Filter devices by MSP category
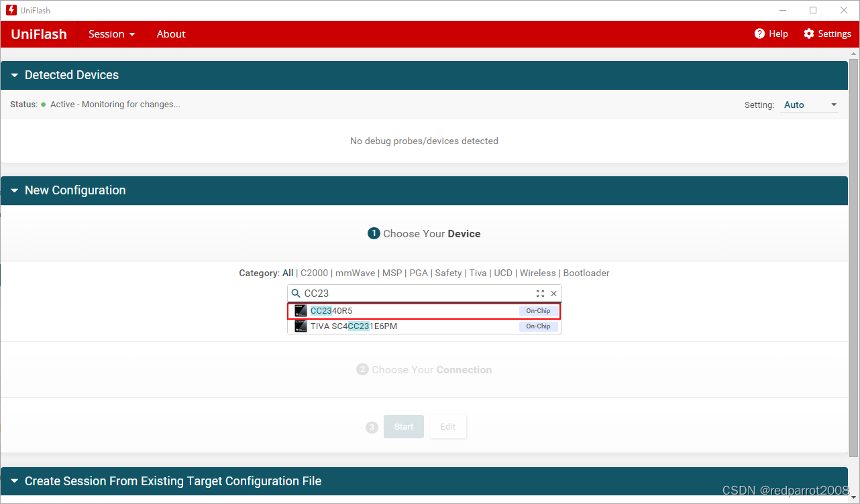 coord(392,273)
